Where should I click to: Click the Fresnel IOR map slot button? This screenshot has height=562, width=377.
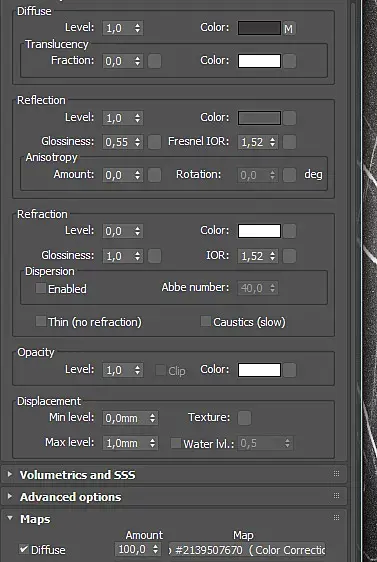pyautogui.click(x=290, y=142)
